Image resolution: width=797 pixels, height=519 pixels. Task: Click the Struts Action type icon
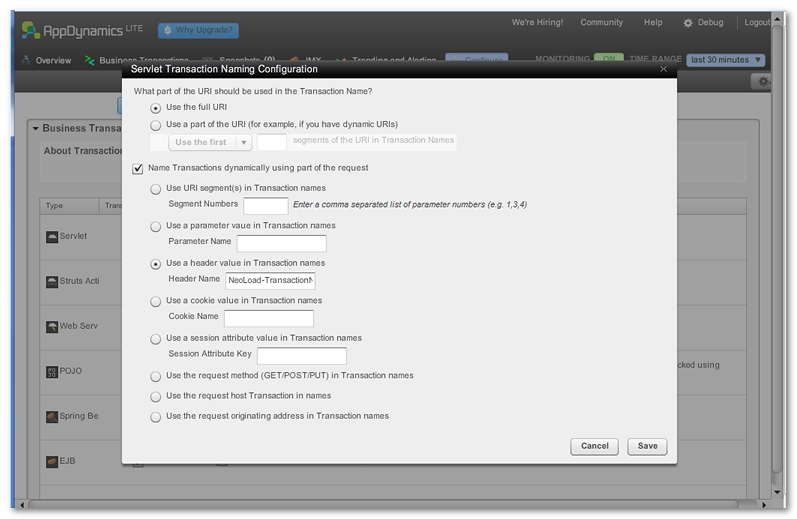(x=52, y=281)
